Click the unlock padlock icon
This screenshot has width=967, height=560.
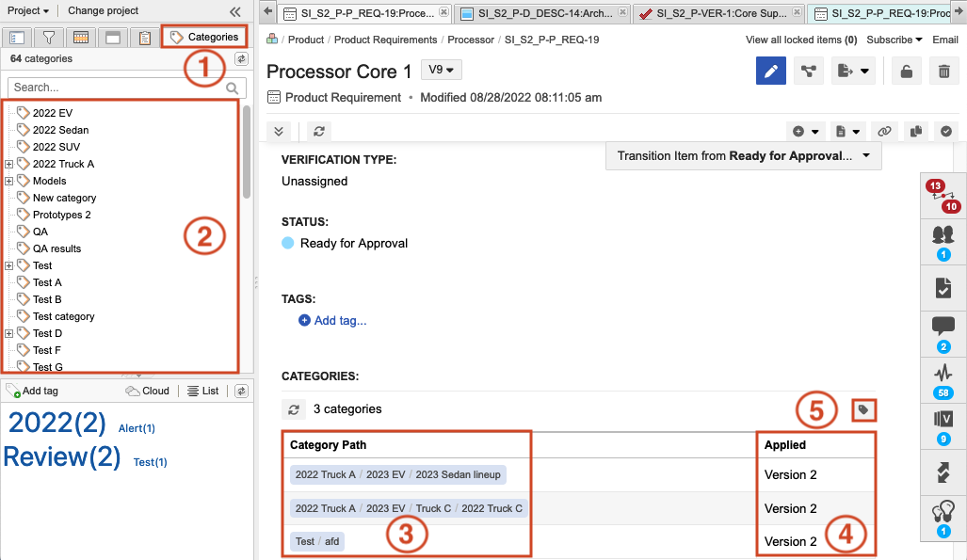(906, 72)
